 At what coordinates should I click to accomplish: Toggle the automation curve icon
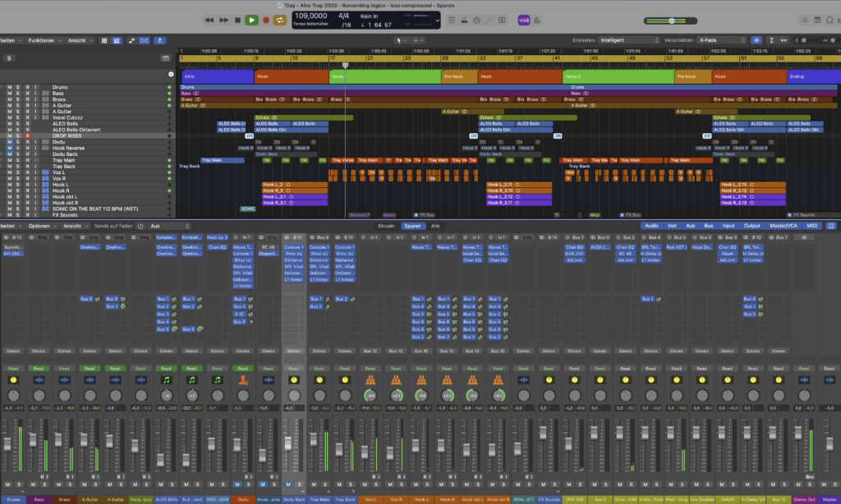(131, 41)
